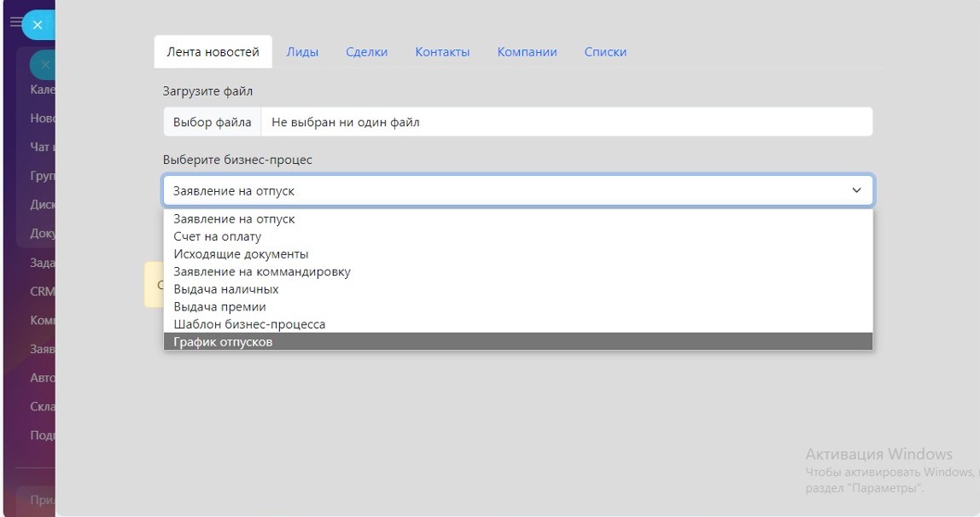980x517 pixels.
Task: Pick the Шаблон бизнес-процесса option
Action: pos(249,324)
